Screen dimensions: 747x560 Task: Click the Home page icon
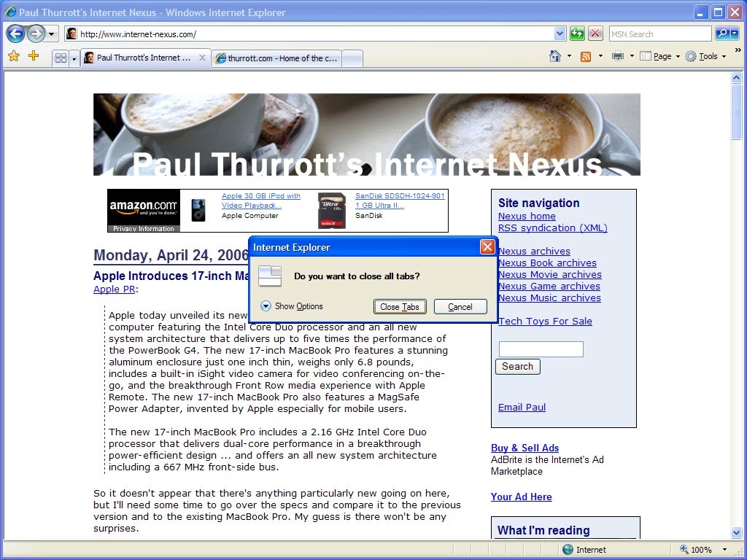(x=555, y=56)
